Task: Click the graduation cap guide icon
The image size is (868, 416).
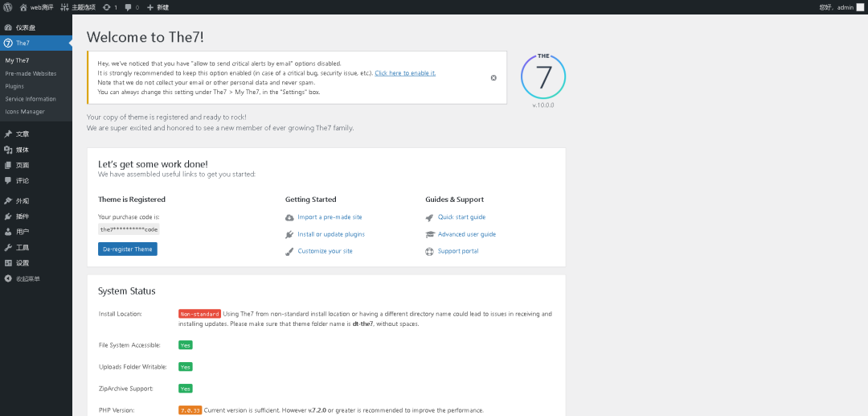Action: click(x=430, y=234)
